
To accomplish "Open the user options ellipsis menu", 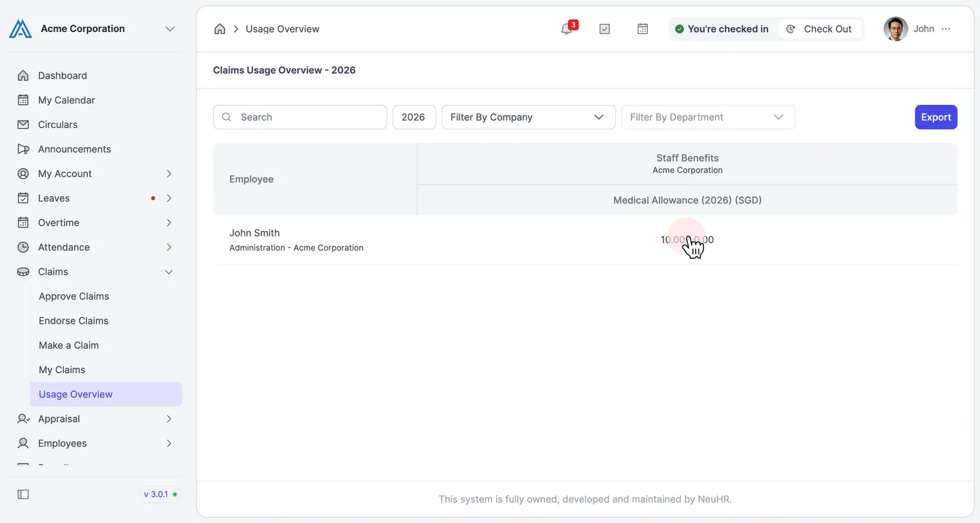I will (946, 29).
